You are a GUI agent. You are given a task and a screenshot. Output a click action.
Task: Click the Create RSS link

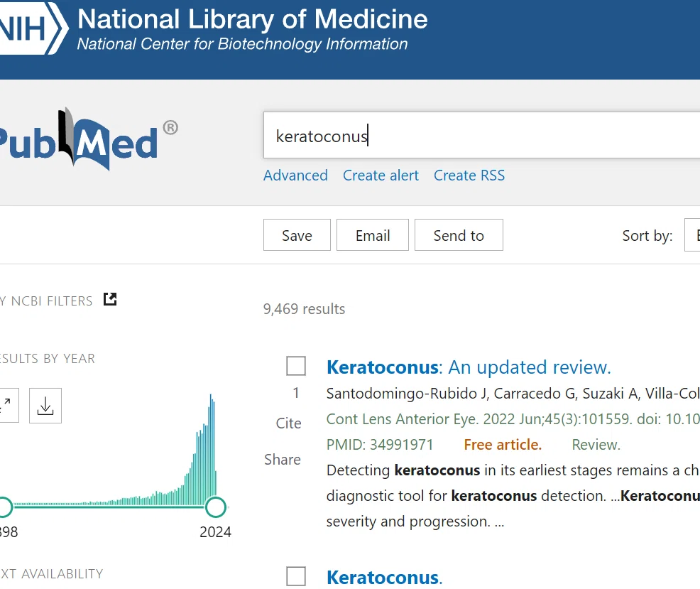469,175
